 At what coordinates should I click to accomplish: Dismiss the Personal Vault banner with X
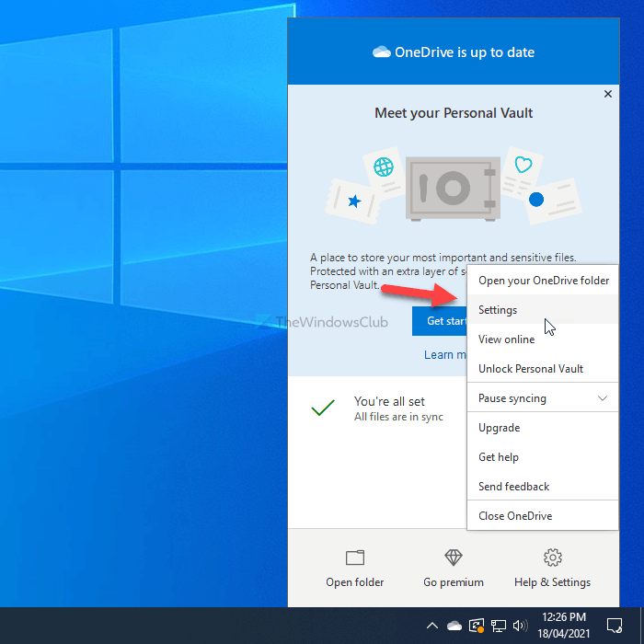tap(607, 94)
